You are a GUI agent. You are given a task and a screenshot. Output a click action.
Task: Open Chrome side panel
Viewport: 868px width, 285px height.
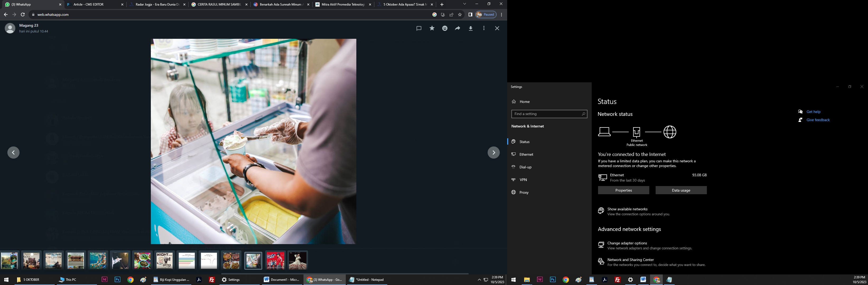tap(470, 15)
